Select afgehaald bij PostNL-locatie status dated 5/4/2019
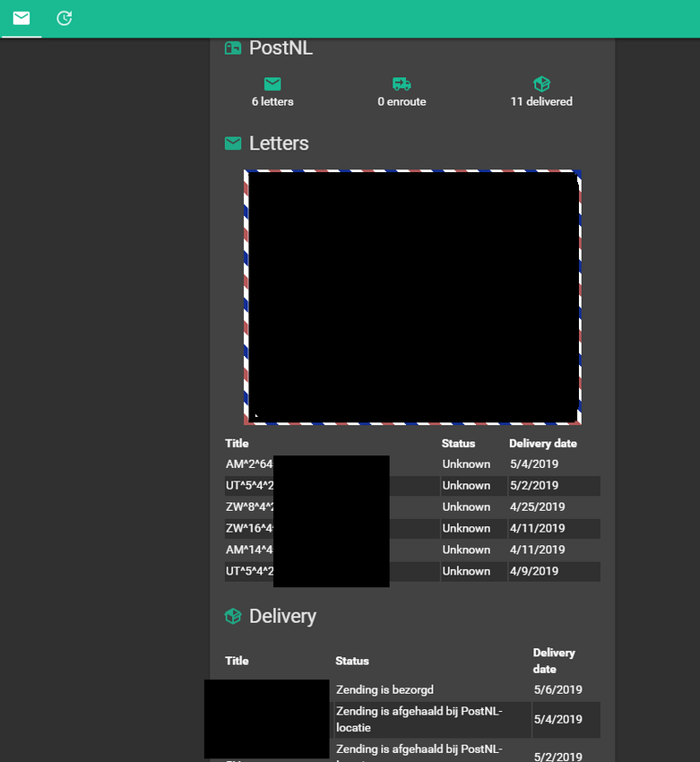Screen dimensions: 700x762 [419, 719]
